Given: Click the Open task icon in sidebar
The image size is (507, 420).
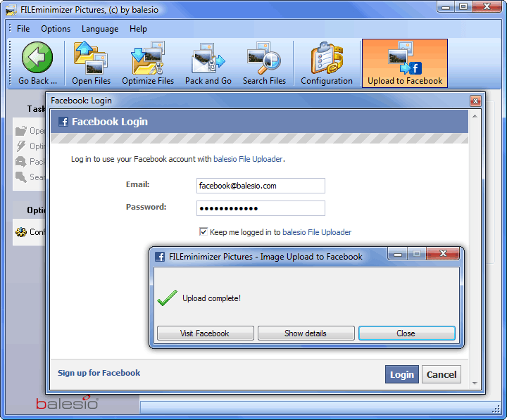Looking at the screenshot, I should [21, 131].
